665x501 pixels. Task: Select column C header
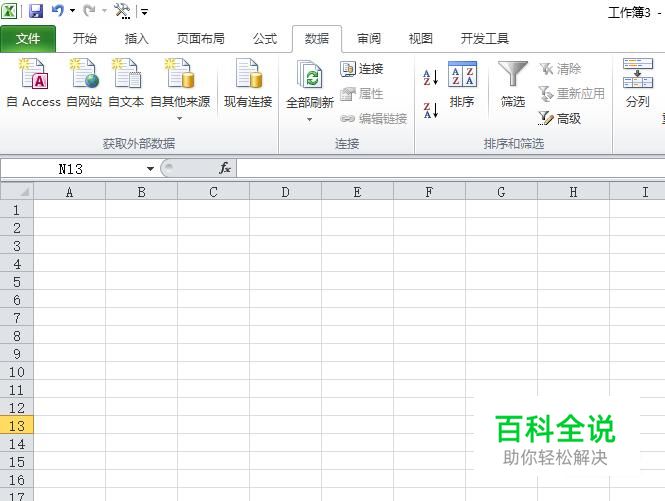213,192
